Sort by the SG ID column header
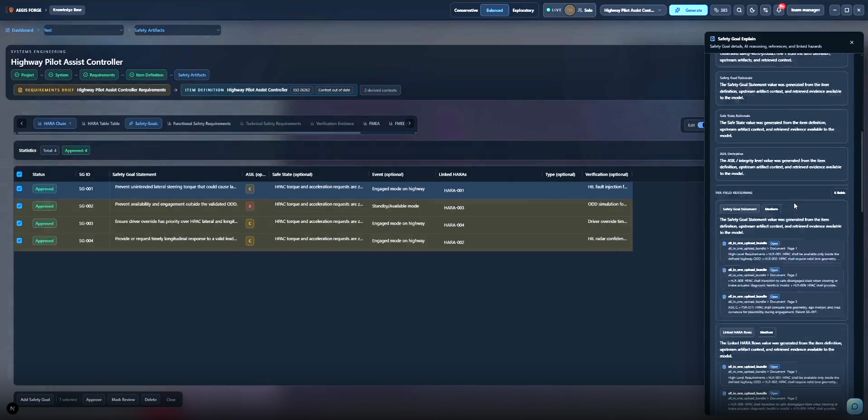 (85, 174)
